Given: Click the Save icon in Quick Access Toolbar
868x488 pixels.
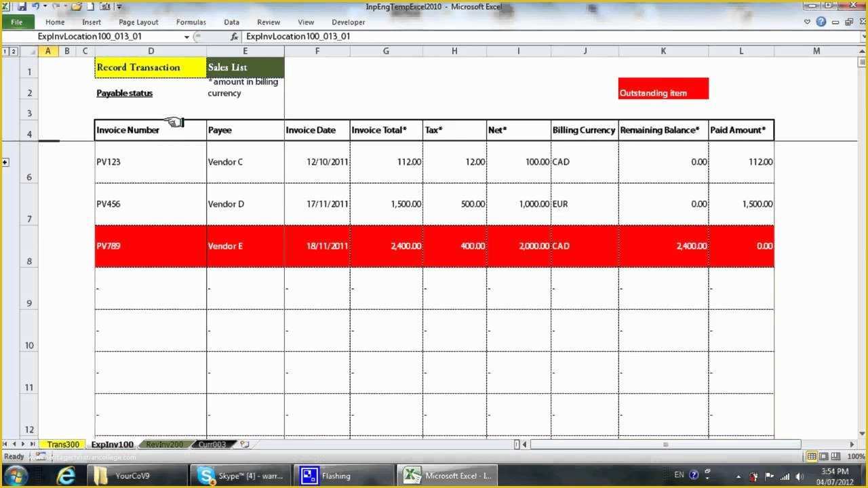Looking at the screenshot, I should coord(22,7).
